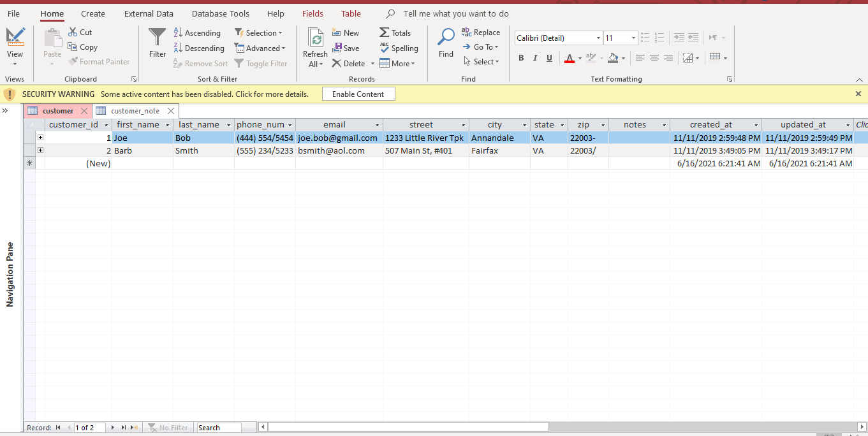Toggle Italic text formatting
The width and height of the screenshot is (868, 436).
(535, 57)
